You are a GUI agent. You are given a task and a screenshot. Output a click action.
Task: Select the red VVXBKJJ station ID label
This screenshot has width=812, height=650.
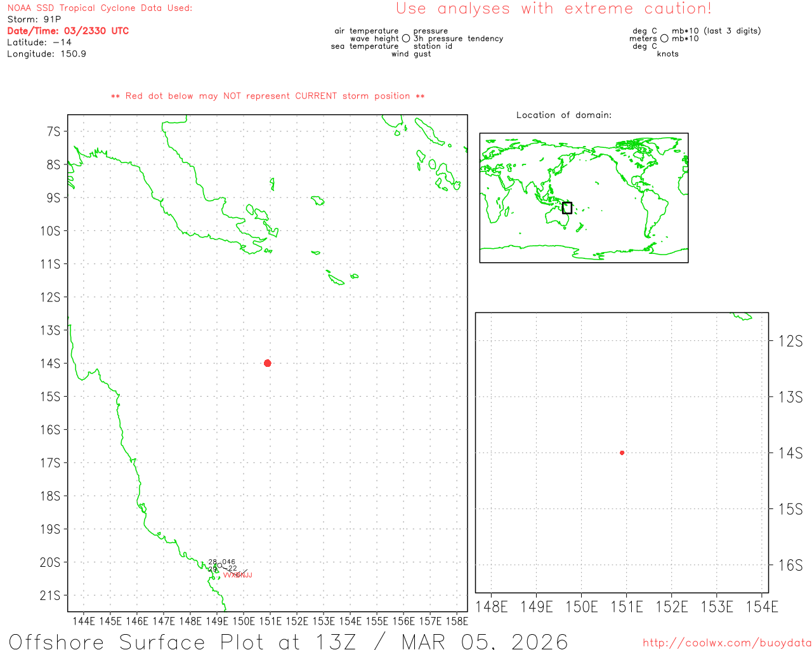coord(237,575)
